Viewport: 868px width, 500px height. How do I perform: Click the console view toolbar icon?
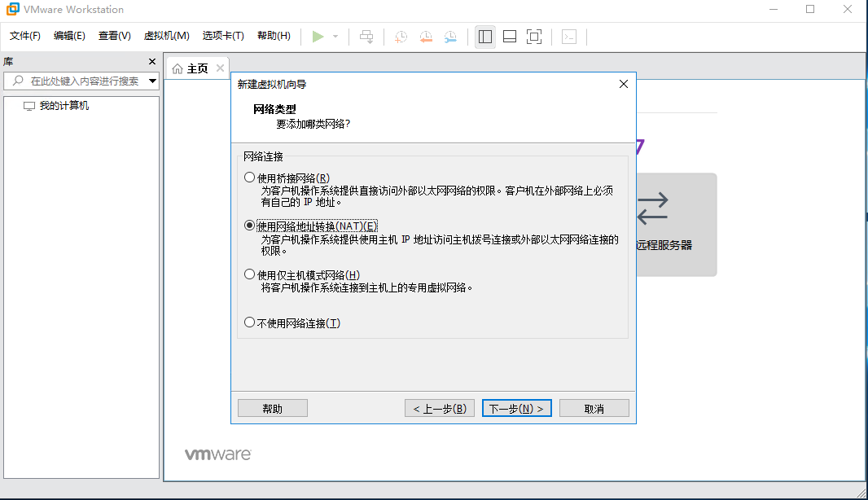tap(569, 37)
